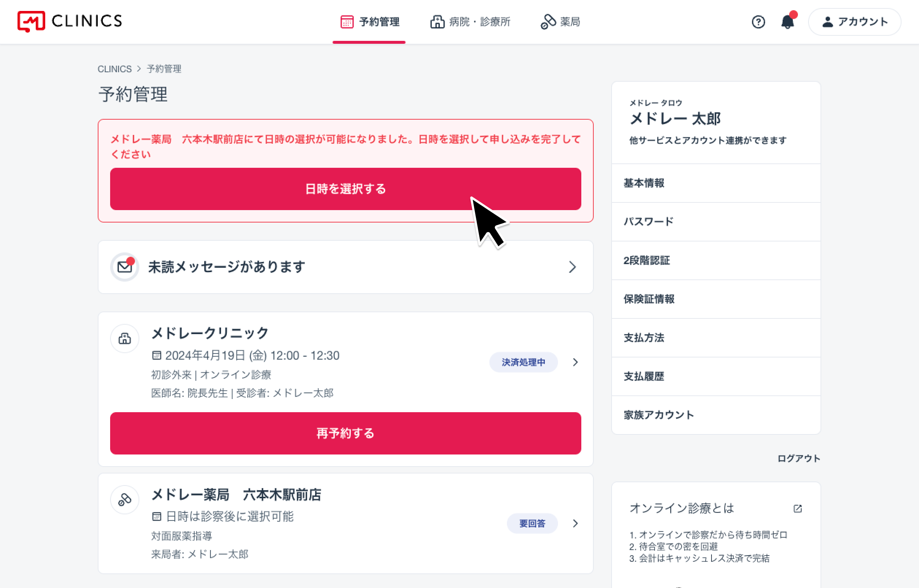Screen dimensions: 919x588
Task: Open the 予約管理 tab
Action: coord(369,22)
